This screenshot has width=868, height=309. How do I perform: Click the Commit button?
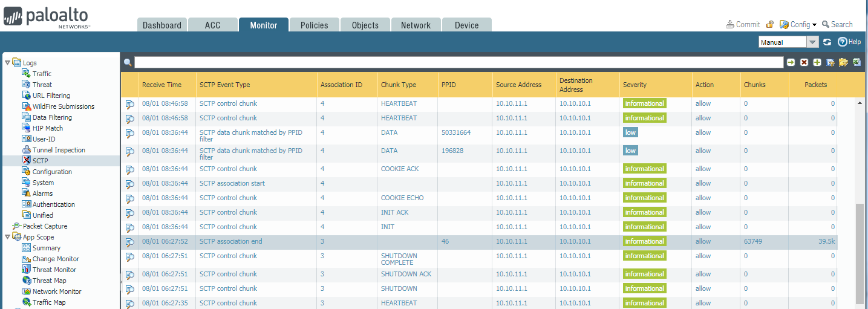point(743,25)
